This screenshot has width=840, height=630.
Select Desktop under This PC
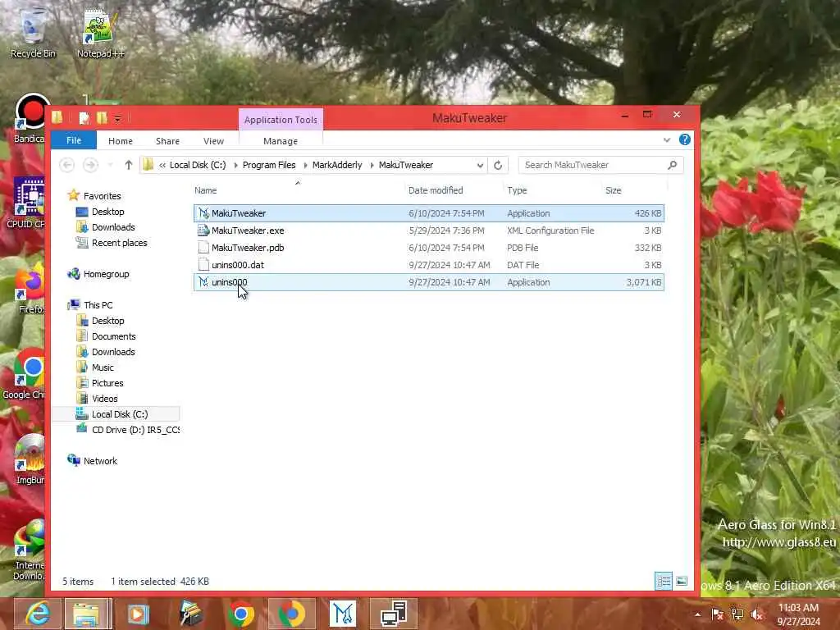coord(101,321)
